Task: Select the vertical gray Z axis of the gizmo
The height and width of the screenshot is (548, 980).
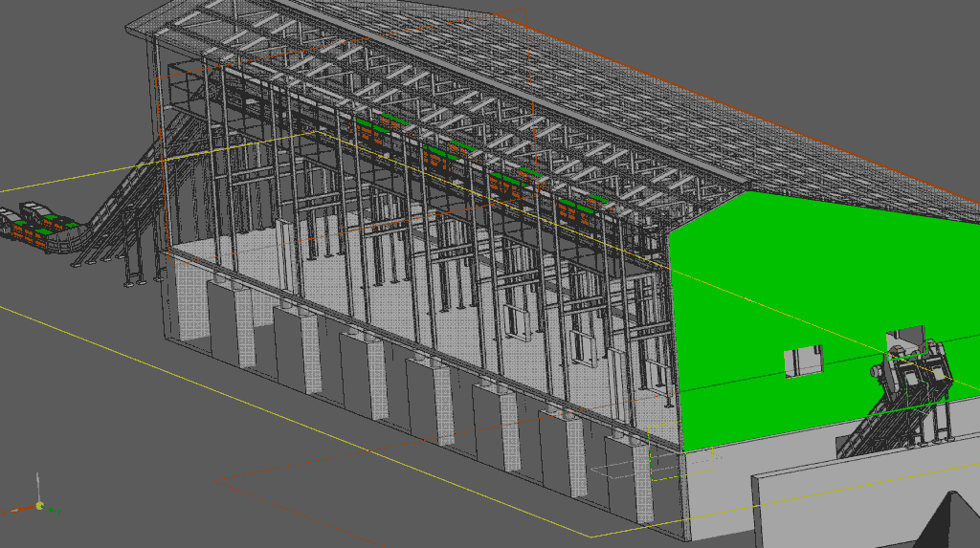Action: point(37,487)
